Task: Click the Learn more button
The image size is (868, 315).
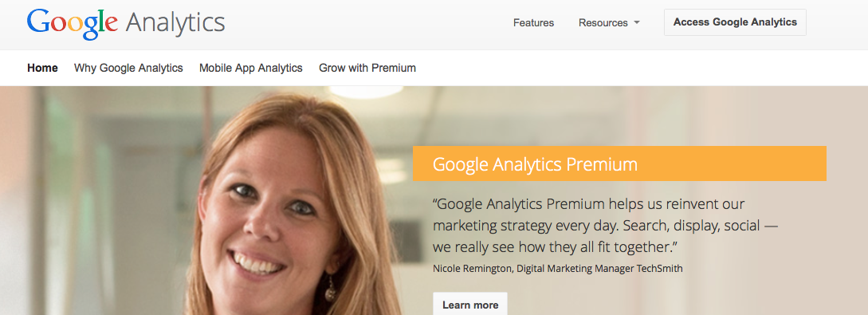Action: pos(470,305)
